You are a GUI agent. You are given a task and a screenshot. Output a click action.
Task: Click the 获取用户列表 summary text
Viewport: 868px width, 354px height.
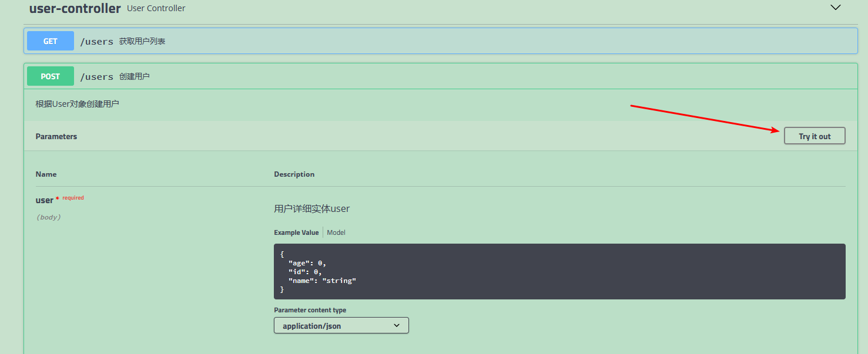(142, 41)
